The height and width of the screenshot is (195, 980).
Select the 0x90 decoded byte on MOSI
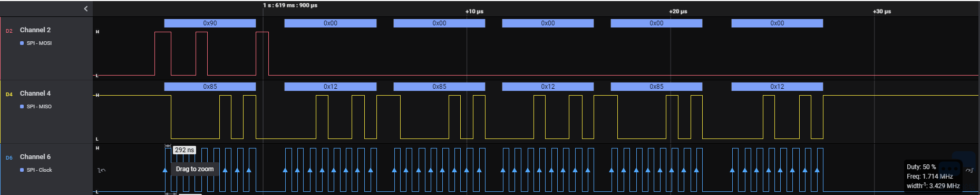tap(210, 23)
